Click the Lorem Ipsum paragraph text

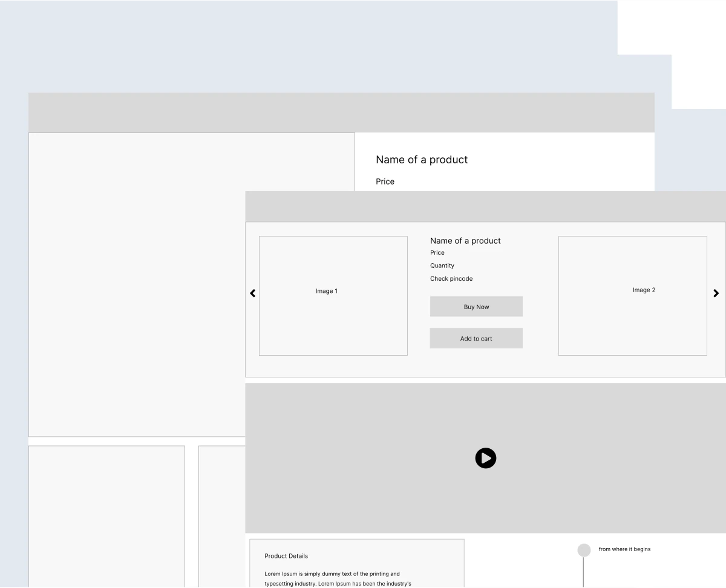(337, 579)
